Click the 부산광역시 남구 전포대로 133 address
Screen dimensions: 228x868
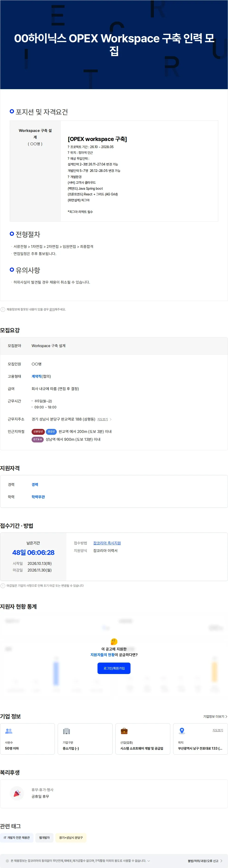click(200, 748)
